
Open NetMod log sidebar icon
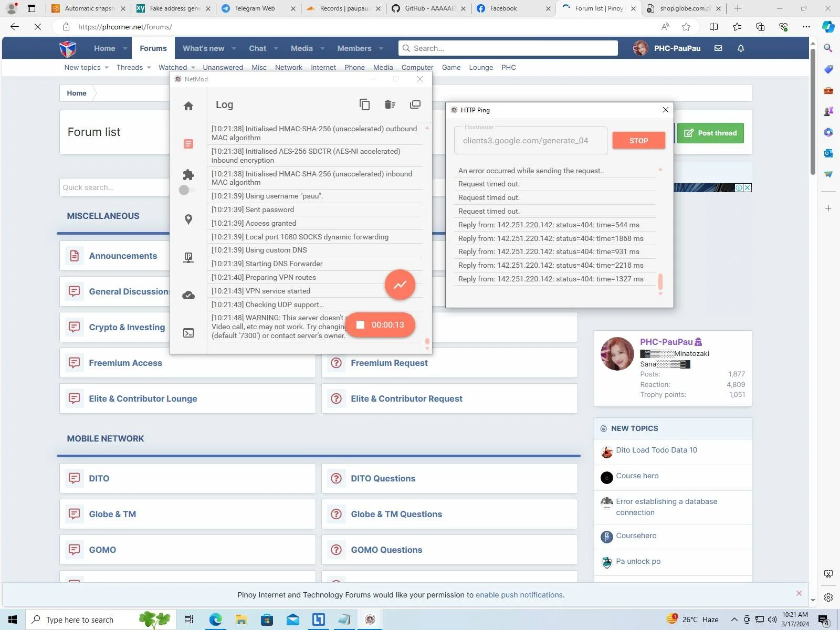point(188,144)
